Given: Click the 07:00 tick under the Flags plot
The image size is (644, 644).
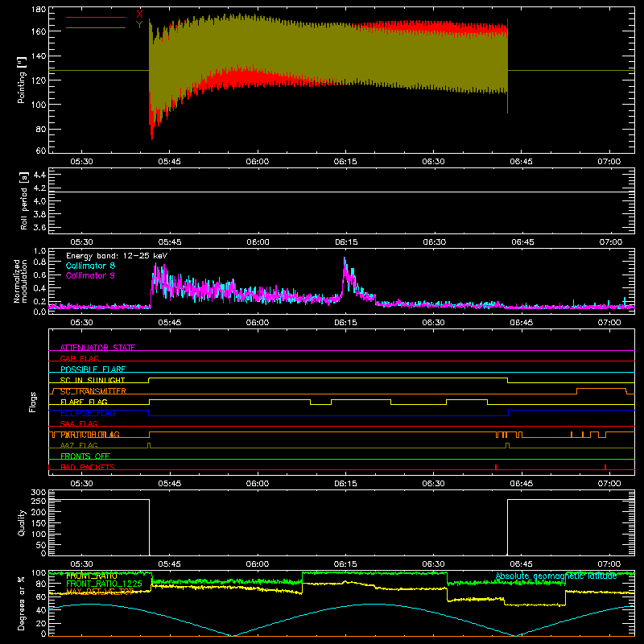Looking at the screenshot, I should coord(609,484).
